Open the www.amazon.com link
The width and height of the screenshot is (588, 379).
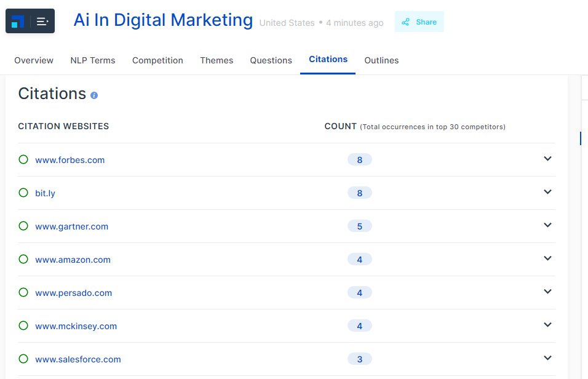[73, 260]
